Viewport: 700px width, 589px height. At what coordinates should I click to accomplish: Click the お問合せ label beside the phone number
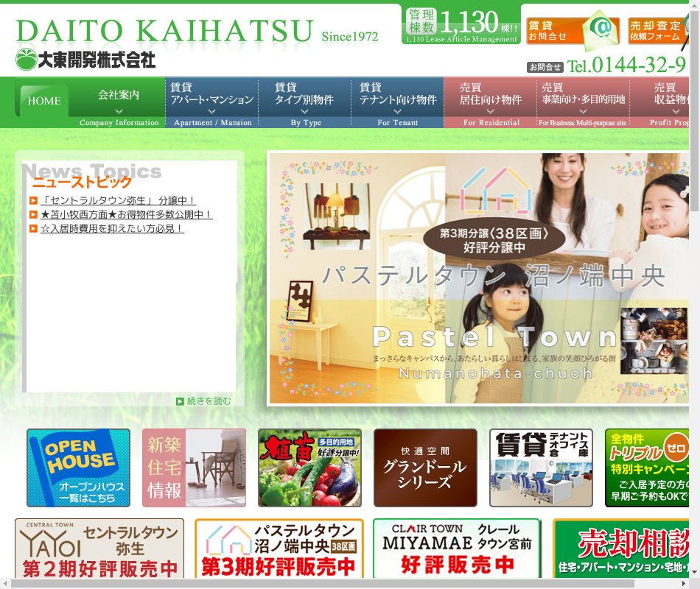coord(545,67)
